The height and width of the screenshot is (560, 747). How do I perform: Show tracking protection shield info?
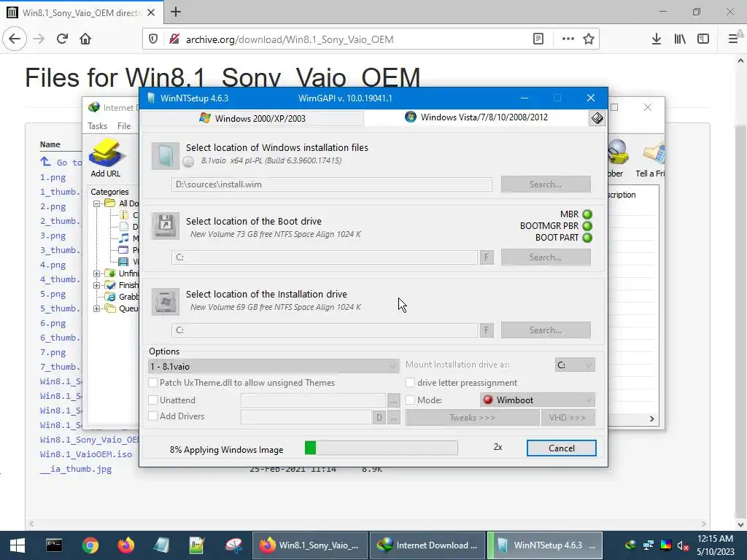click(x=153, y=39)
